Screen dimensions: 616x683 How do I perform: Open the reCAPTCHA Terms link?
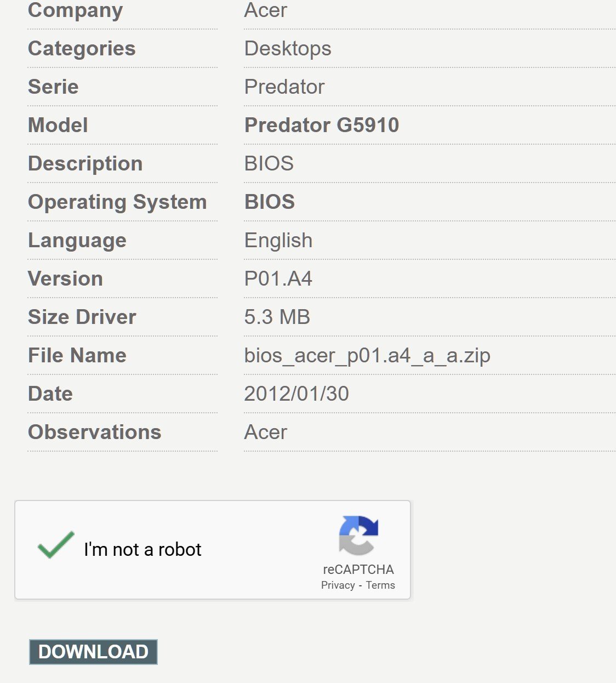pyautogui.click(x=380, y=585)
